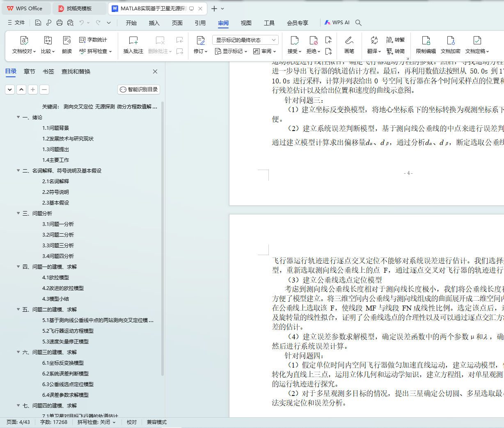Collapse 六、问题三的建模、求解 section
This screenshot has width=504, height=428.
point(18,352)
